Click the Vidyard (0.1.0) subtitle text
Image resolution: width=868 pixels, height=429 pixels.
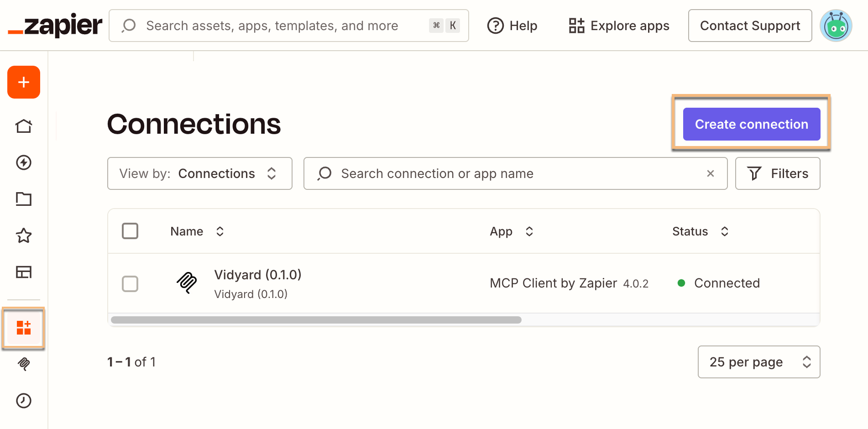tap(251, 294)
